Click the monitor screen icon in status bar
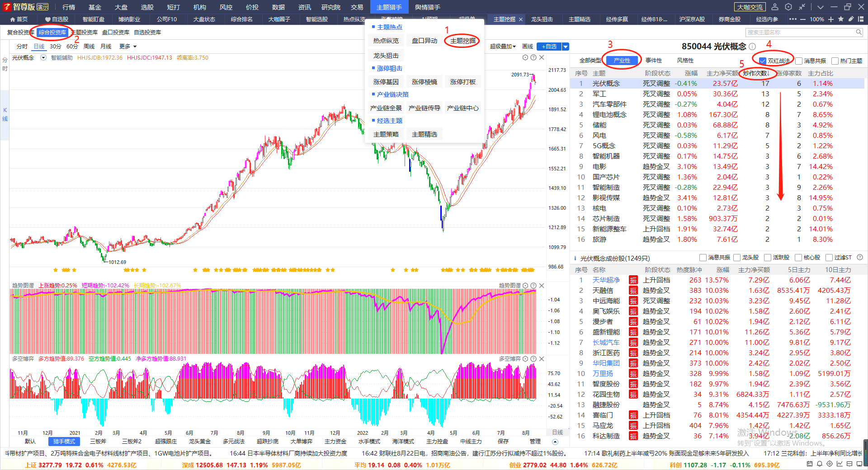This screenshot has width=868, height=470. [859, 464]
